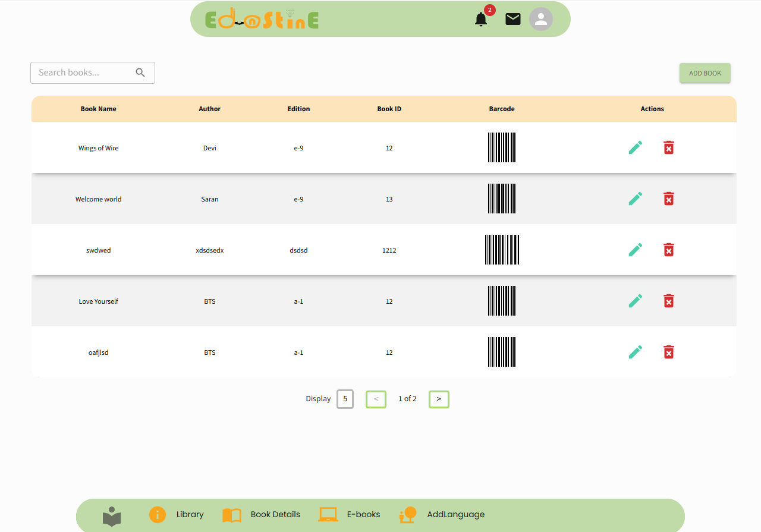
Task: Delete the oafjlsd book entry
Action: pos(668,352)
